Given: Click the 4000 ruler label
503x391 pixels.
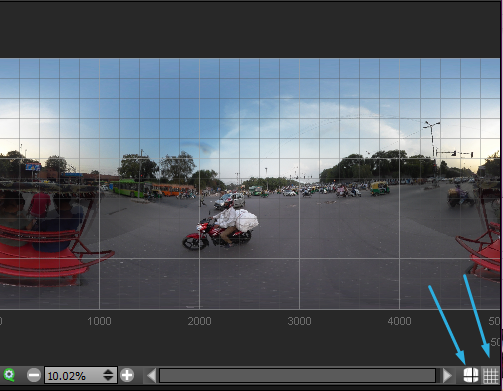Looking at the screenshot, I should (x=399, y=321).
